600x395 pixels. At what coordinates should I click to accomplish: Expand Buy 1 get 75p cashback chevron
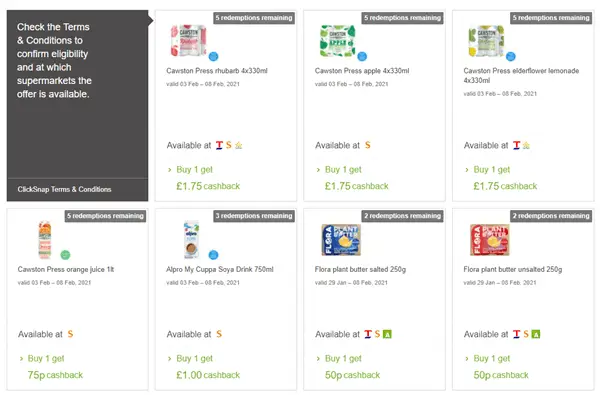(x=21, y=359)
